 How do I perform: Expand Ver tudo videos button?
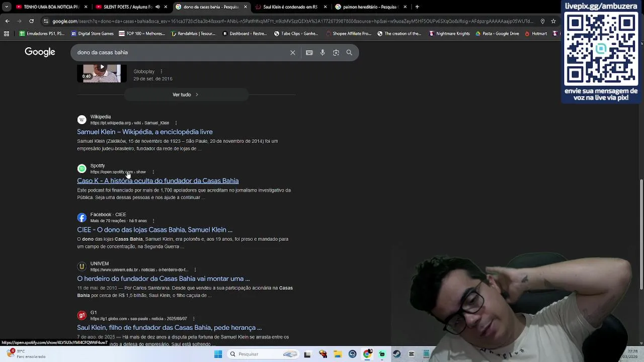pyautogui.click(x=186, y=95)
